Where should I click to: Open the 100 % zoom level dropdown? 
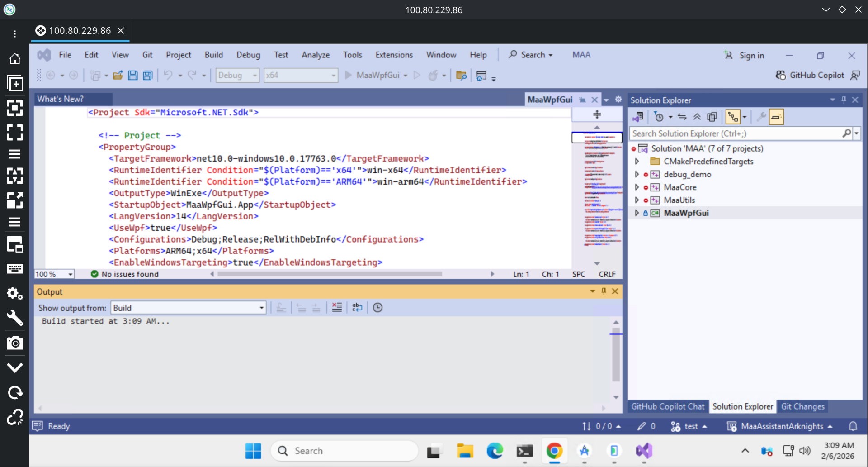click(70, 274)
